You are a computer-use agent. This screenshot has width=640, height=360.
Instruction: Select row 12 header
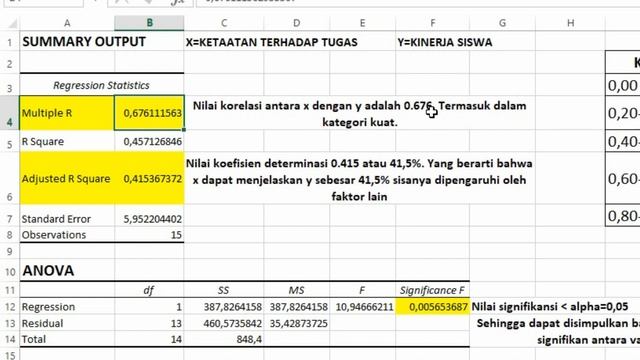10,307
